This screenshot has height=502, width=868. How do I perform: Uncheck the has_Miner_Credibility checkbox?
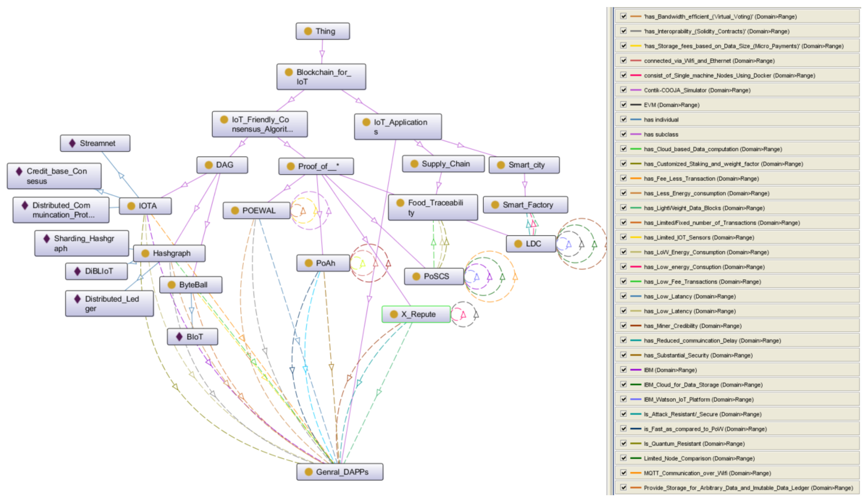coord(623,325)
